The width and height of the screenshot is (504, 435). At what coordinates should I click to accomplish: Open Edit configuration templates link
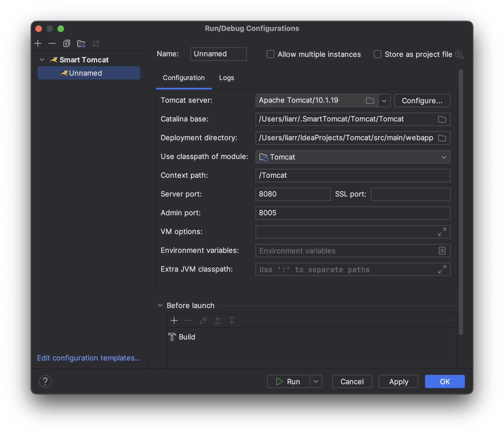click(x=89, y=358)
